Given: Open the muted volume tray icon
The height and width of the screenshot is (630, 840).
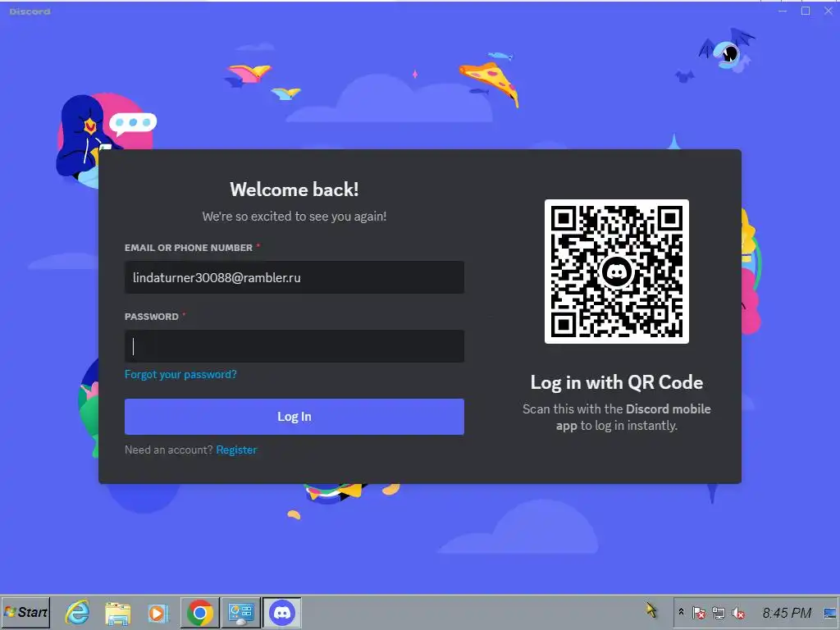Looking at the screenshot, I should pos(738,613).
